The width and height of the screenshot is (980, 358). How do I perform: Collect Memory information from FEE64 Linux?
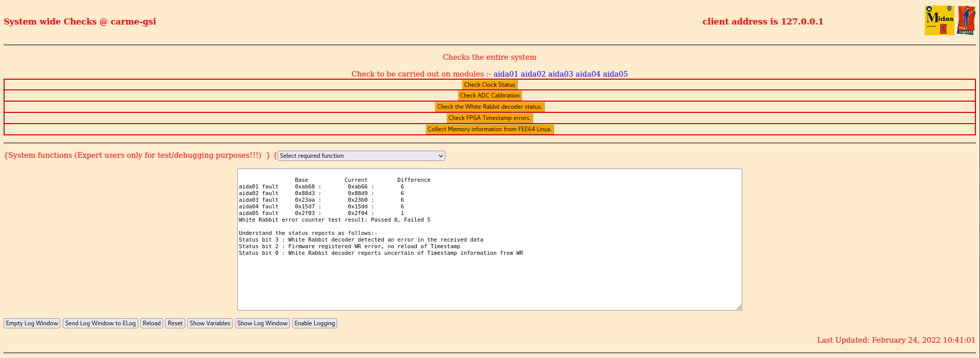point(489,129)
